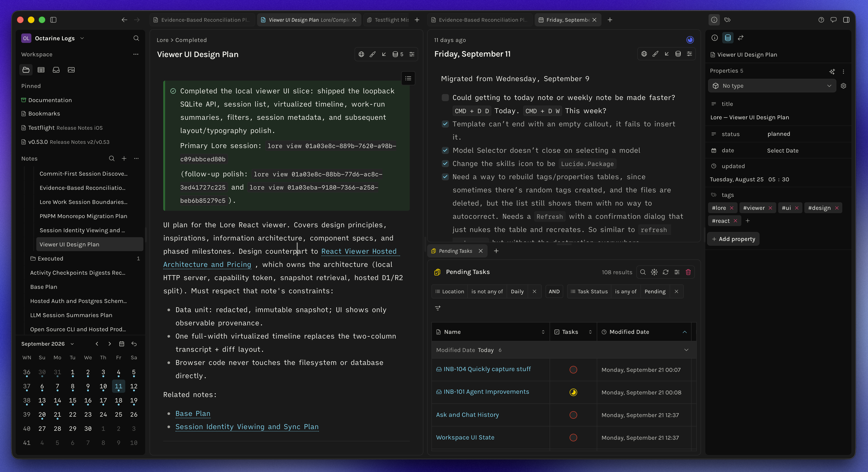This screenshot has width=868, height=472.
Task: Open 'Session Identity Viewing and Sync Plan' link
Action: [247, 427]
